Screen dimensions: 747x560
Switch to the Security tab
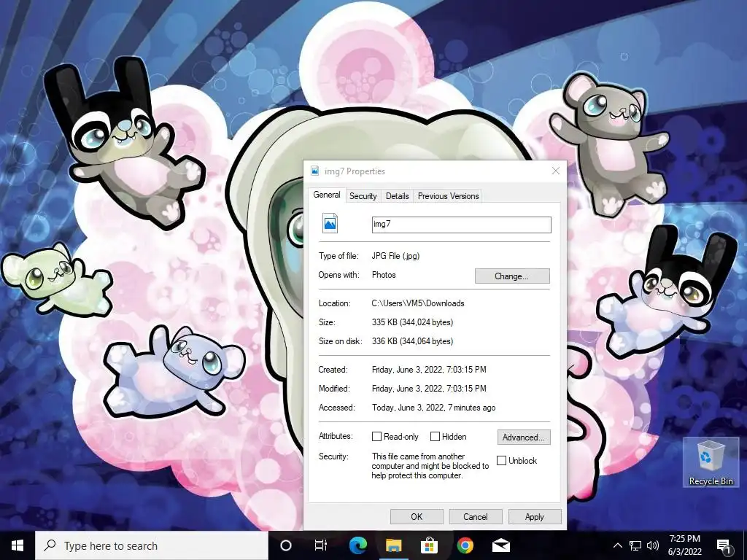pyautogui.click(x=363, y=196)
